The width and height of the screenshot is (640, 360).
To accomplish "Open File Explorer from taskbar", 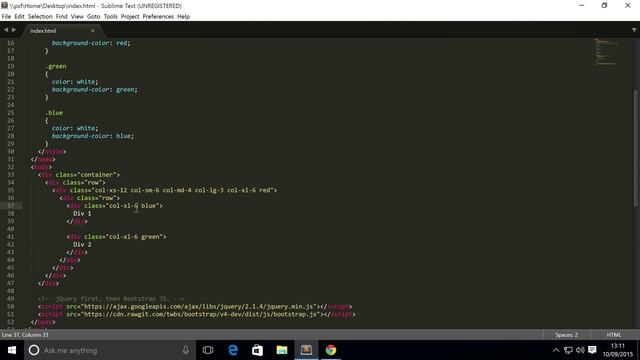I will (x=282, y=350).
